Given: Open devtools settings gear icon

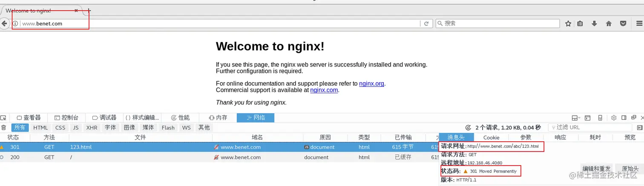Looking at the screenshot, I should (614, 118).
